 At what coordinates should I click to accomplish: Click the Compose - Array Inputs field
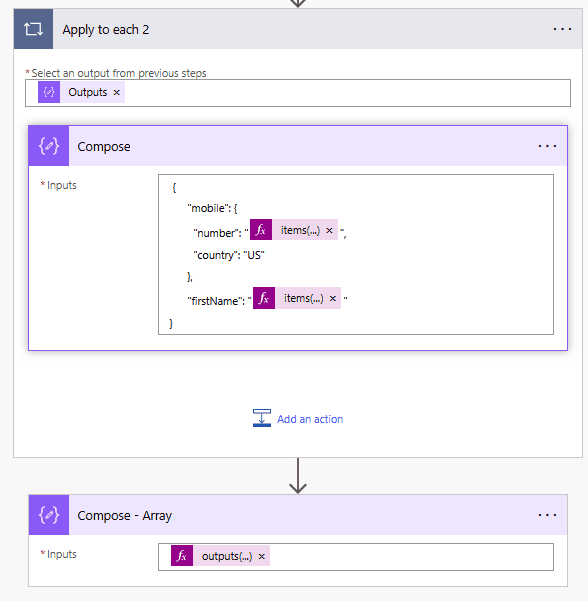click(x=356, y=557)
